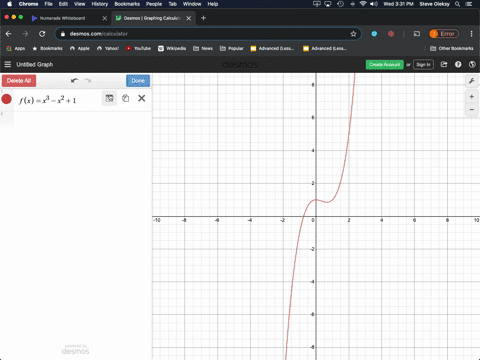Screen dimensions: 480x360
Task: Duplicate the f(x) expression
Action: pyautogui.click(x=125, y=98)
